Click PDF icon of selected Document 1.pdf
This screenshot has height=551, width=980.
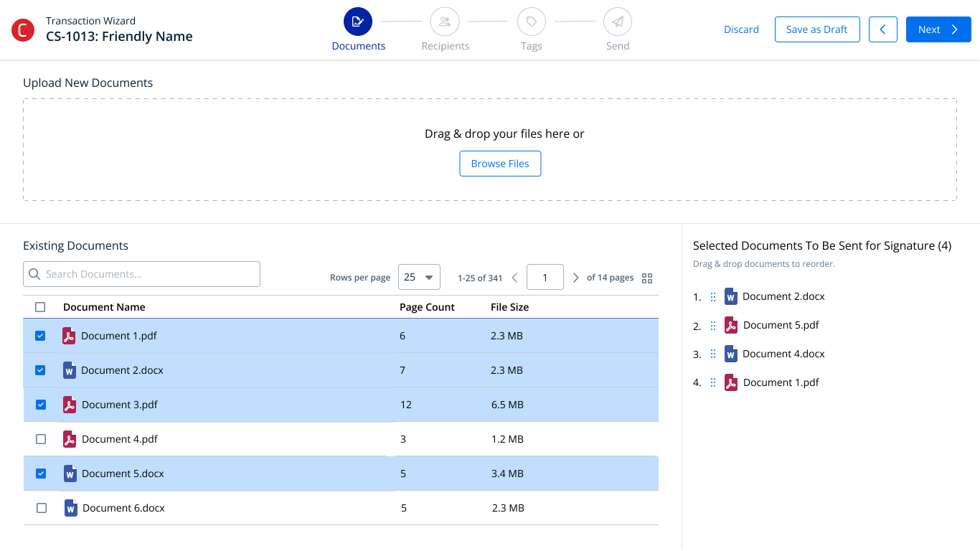tap(730, 382)
